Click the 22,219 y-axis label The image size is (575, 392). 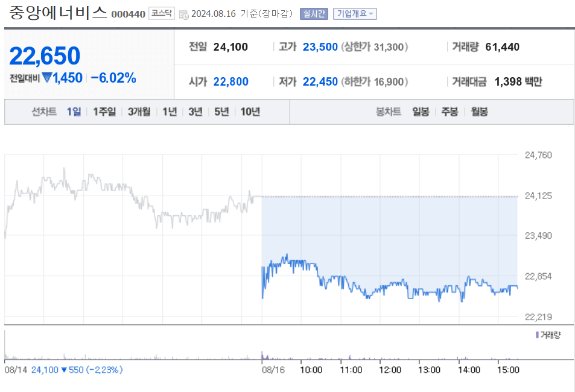[x=538, y=317]
